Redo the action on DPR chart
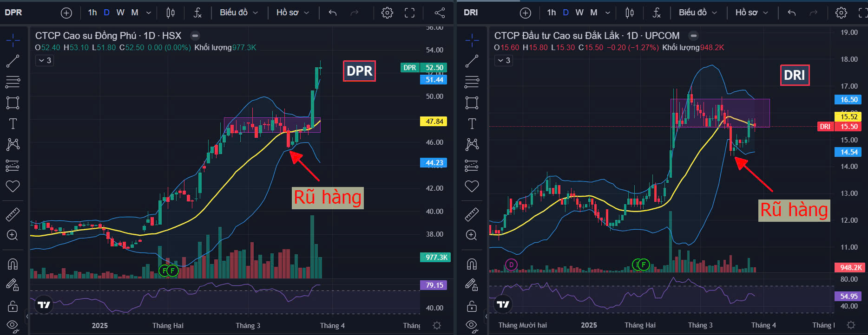Image resolution: width=868 pixels, height=335 pixels. click(x=355, y=13)
